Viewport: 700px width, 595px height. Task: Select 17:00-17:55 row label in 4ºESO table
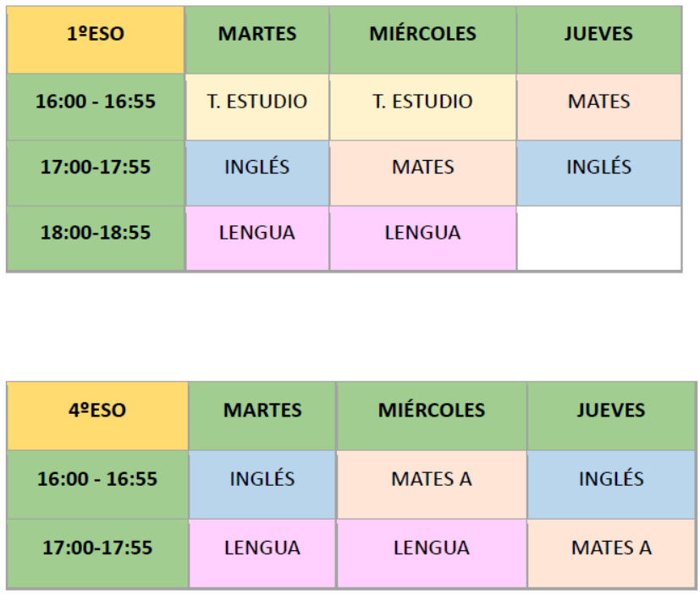click(x=97, y=548)
